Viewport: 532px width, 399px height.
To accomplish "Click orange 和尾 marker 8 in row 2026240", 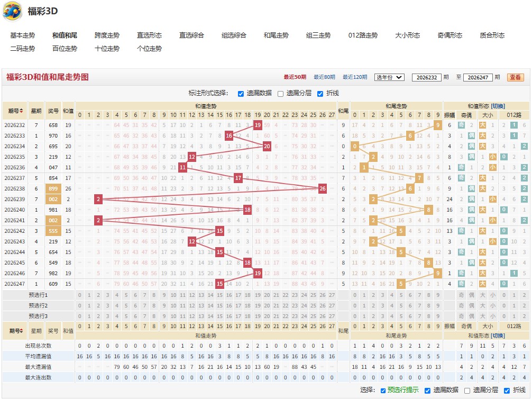I will click(429, 210).
